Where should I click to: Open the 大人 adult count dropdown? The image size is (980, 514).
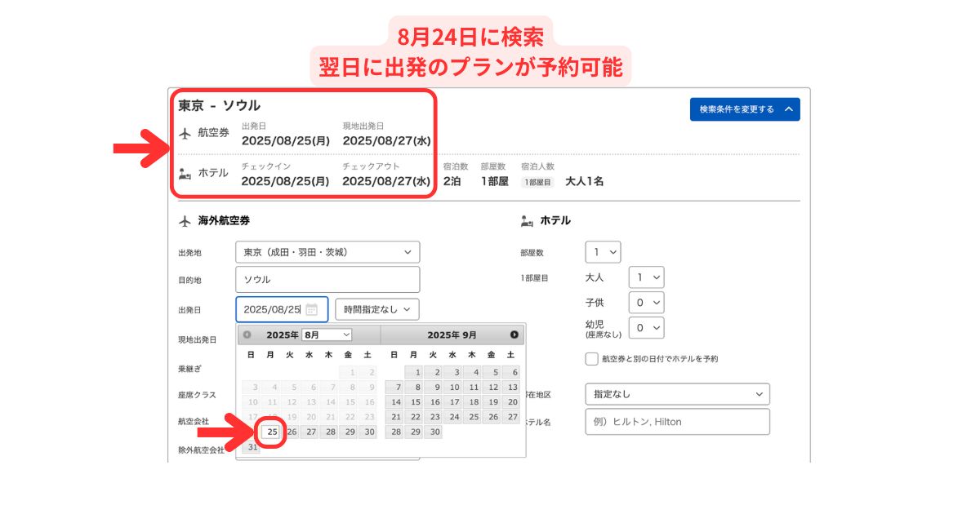pos(646,277)
